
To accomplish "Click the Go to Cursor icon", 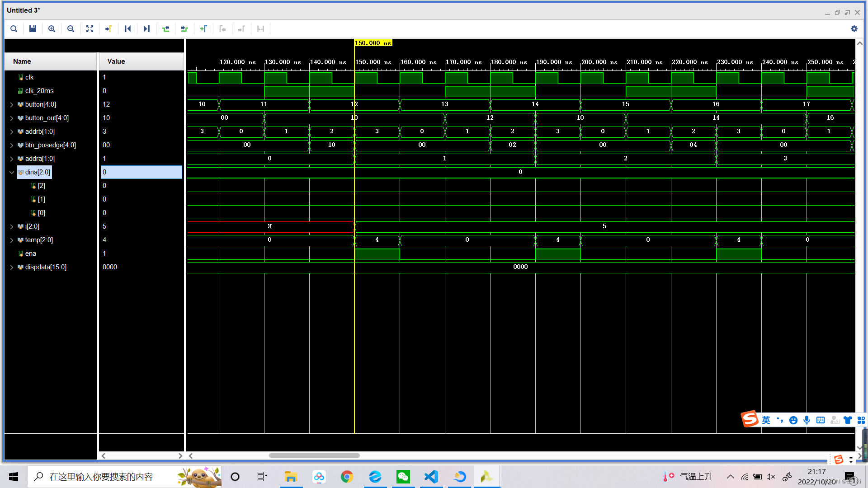I will point(108,29).
